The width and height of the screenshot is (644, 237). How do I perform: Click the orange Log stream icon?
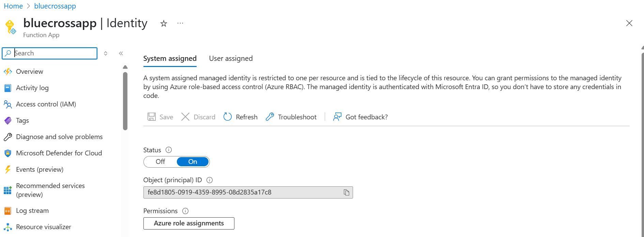pos(8,211)
